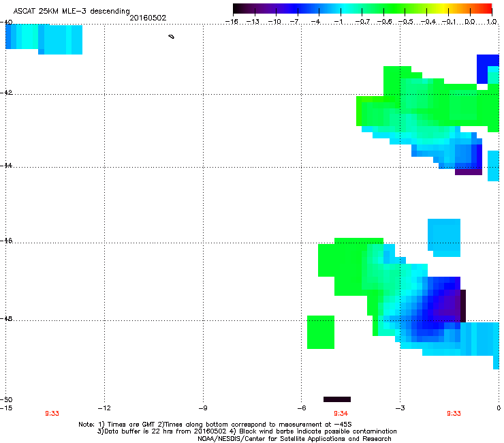Click the -6 longitude axis label
The image size is (504, 443).
301,408
